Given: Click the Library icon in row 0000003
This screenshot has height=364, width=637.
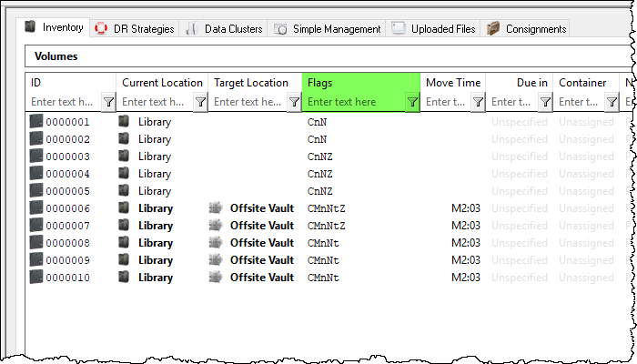Looking at the screenshot, I should 124,156.
